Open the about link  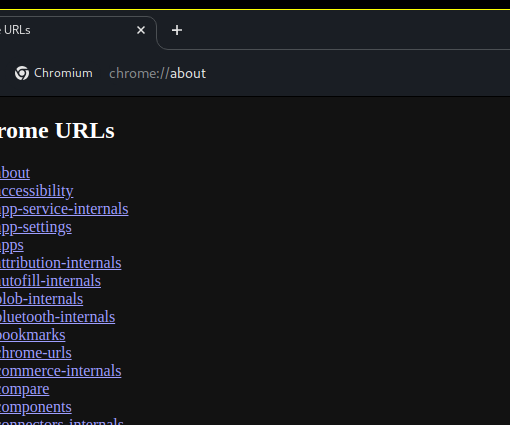click(15, 173)
